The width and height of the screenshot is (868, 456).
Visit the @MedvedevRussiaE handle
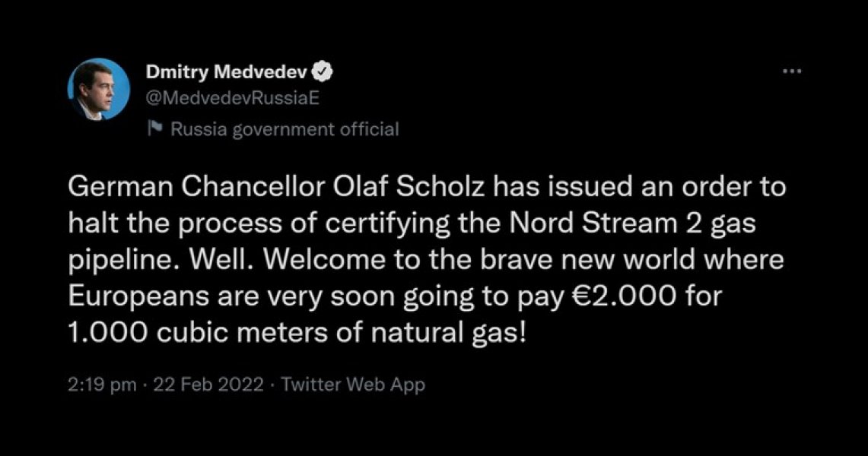click(233, 98)
